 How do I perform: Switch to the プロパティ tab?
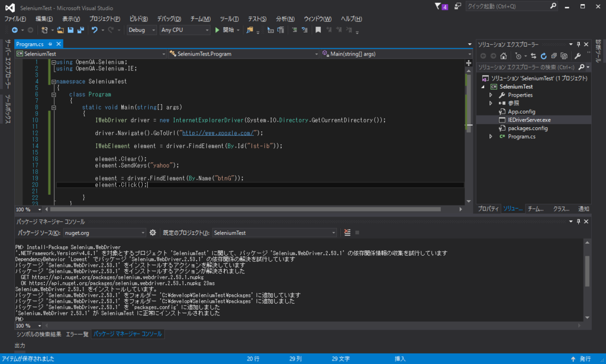[488, 209]
